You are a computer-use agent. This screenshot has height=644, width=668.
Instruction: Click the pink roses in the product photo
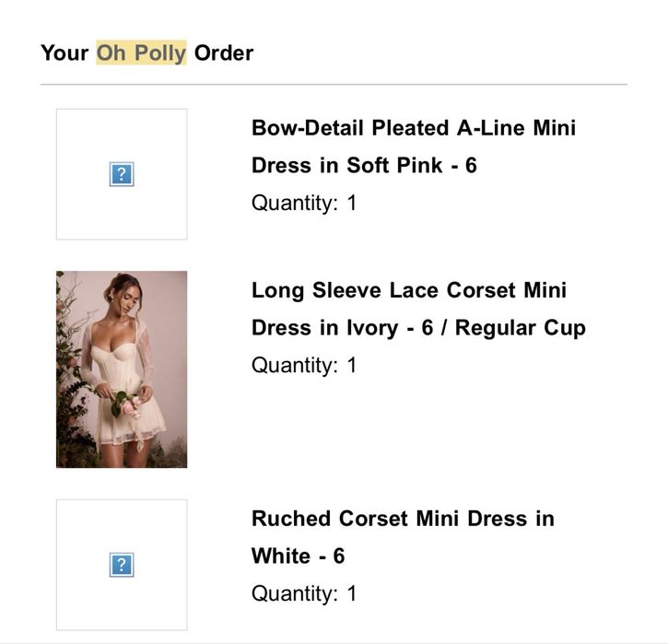coord(132,406)
